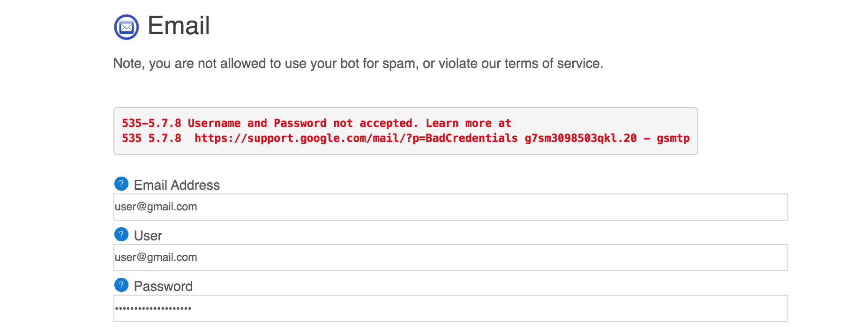The width and height of the screenshot is (868, 327).
Task: Click the Email page heading
Action: pyautogui.click(x=179, y=26)
